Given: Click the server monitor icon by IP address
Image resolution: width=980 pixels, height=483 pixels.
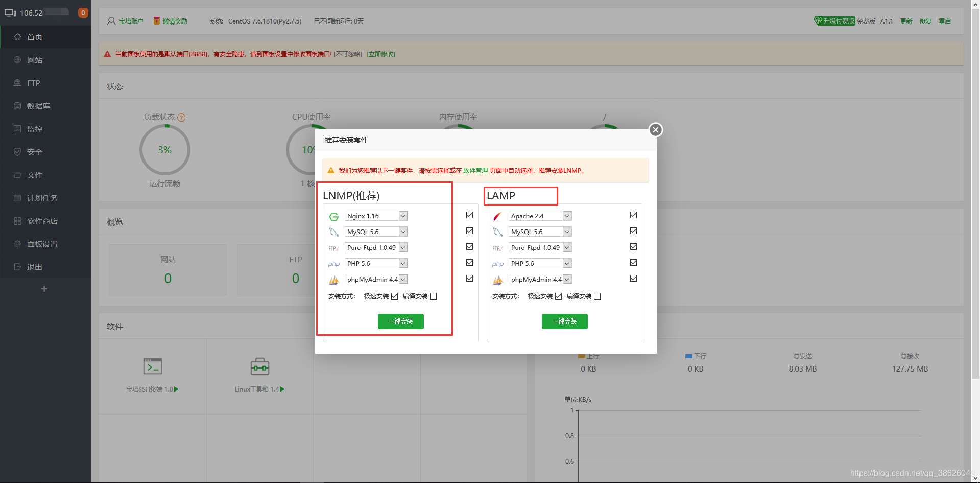Looking at the screenshot, I should tap(10, 13).
